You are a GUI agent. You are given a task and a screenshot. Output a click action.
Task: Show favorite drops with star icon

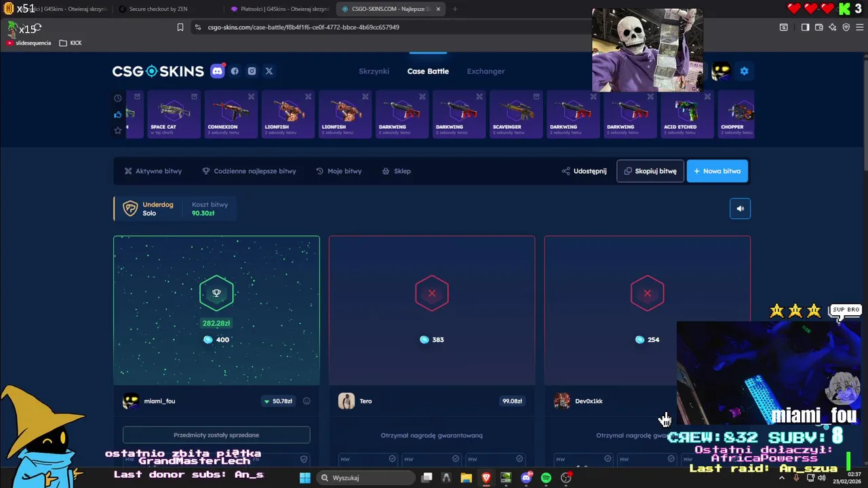click(x=118, y=130)
